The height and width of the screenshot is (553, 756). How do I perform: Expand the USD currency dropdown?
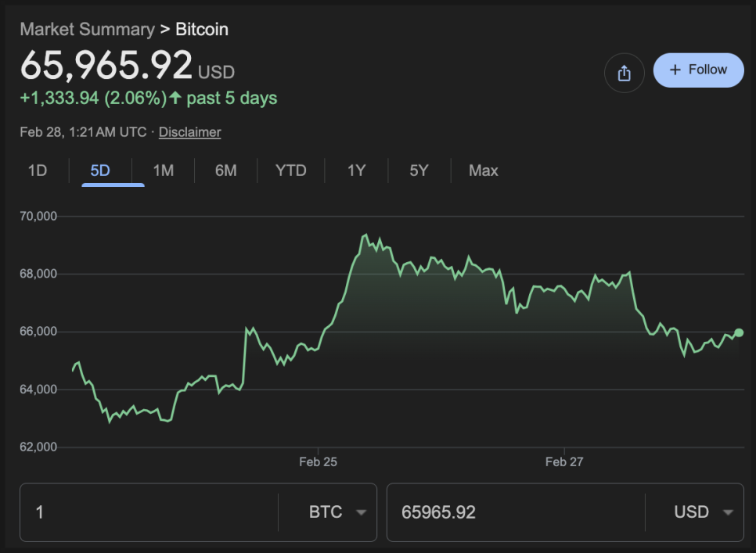pos(703,512)
